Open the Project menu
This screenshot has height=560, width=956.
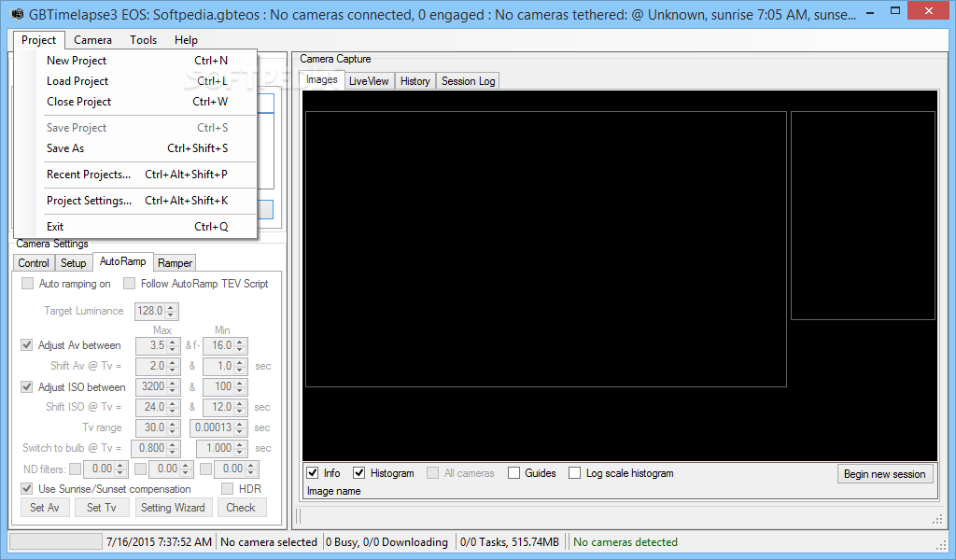(x=38, y=39)
